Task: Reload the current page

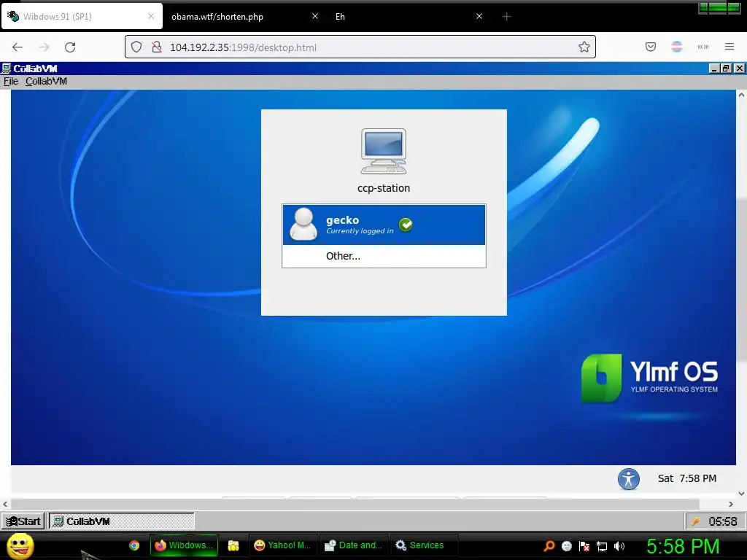Action: (x=70, y=47)
